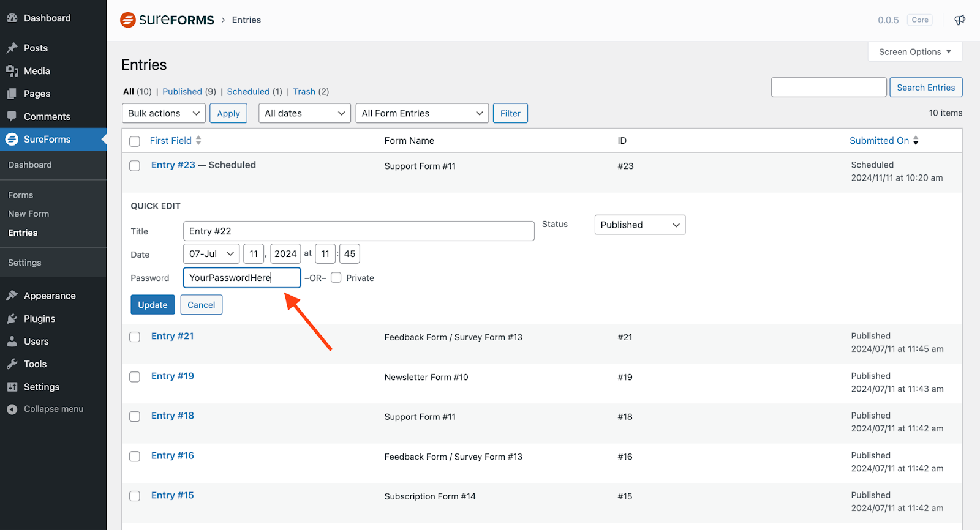Open the Entry #21 link
Image resolution: width=980 pixels, height=530 pixels.
(173, 336)
